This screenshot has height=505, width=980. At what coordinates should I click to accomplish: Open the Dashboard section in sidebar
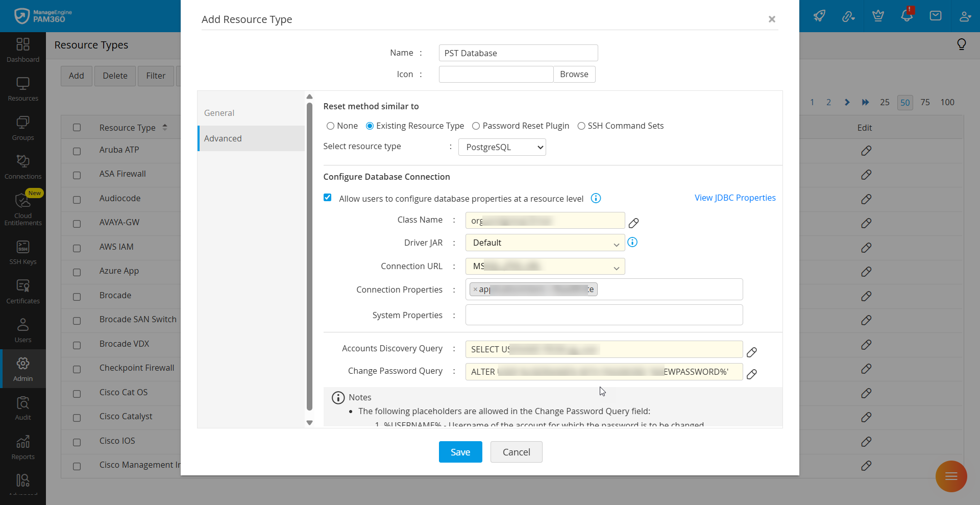[23, 50]
